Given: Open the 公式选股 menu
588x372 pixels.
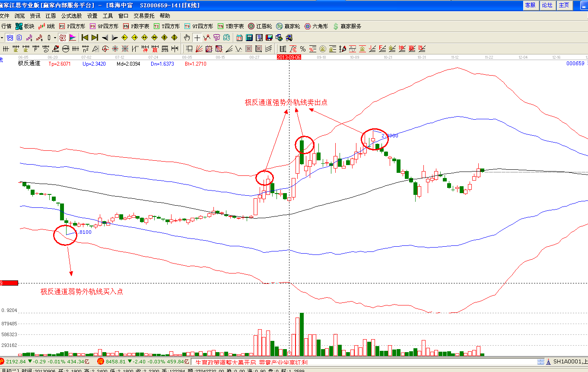Looking at the screenshot, I should point(71,16).
